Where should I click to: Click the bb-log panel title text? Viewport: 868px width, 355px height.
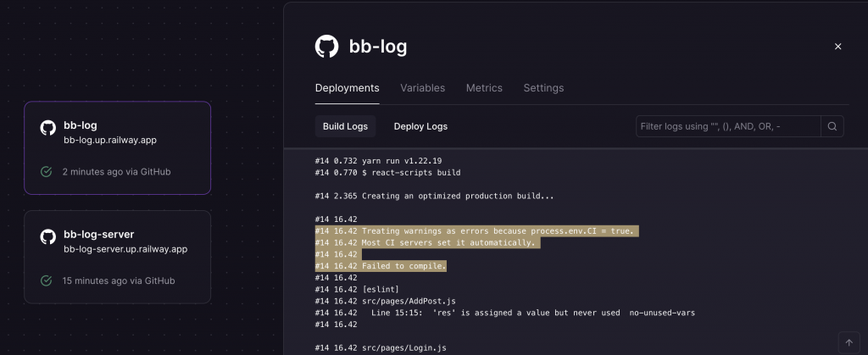(378, 47)
